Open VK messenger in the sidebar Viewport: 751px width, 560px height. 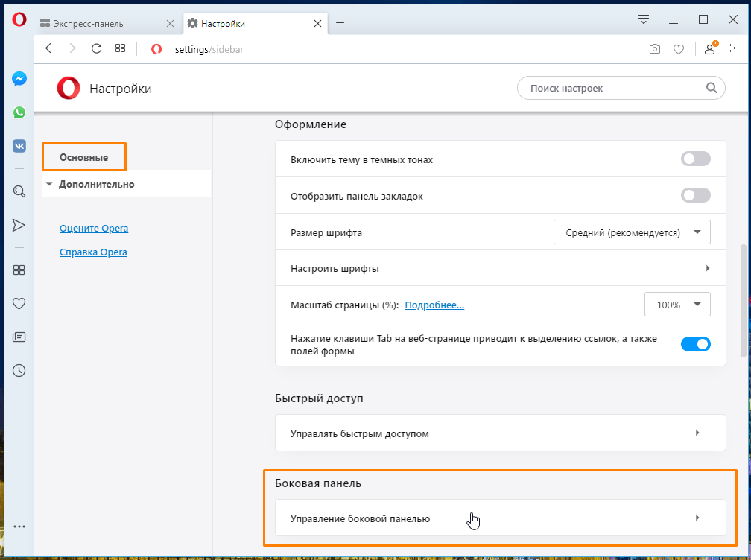19,146
